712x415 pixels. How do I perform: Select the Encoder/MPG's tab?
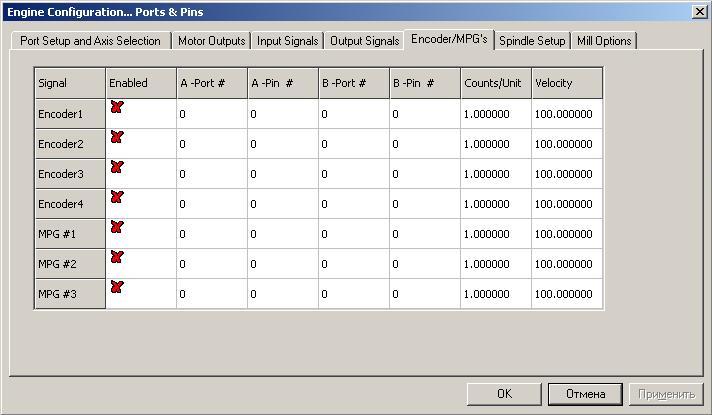(449, 39)
